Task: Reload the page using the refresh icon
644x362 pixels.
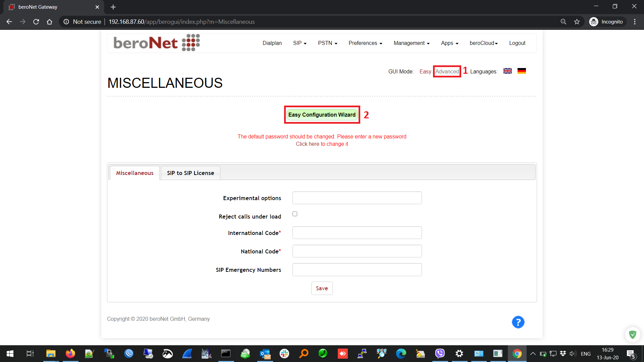Action: pyautogui.click(x=36, y=22)
